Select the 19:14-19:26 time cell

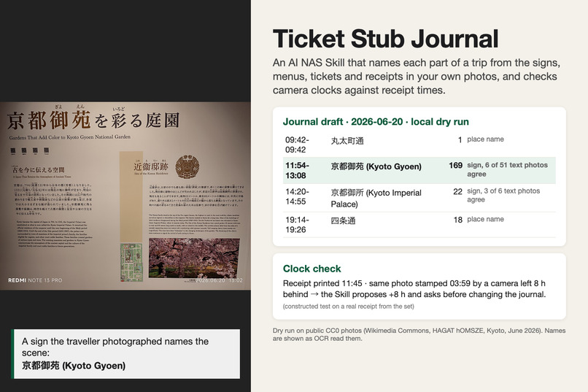(x=297, y=225)
